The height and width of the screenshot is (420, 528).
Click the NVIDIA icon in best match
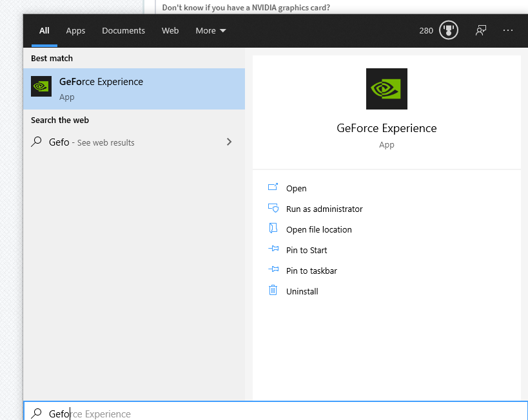[x=41, y=86]
